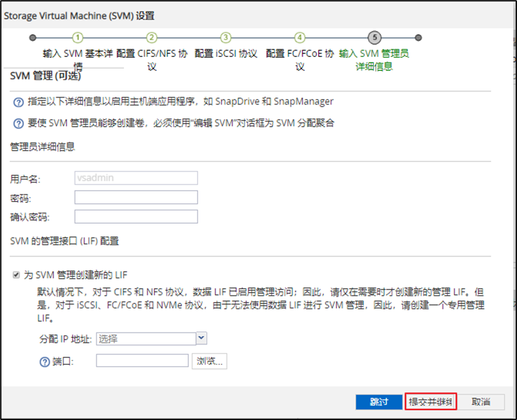This screenshot has width=517, height=420.
Task: Click the 端口 text field
Action: coord(143,361)
